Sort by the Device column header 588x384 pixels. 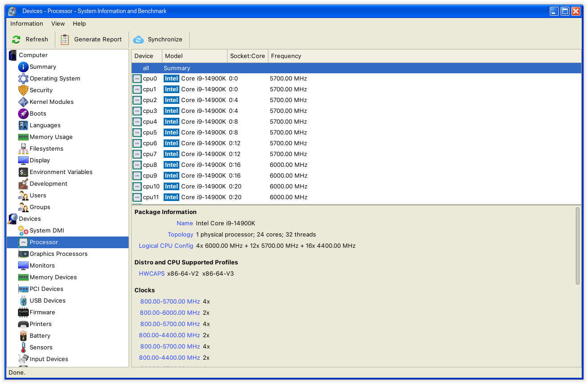(x=147, y=56)
